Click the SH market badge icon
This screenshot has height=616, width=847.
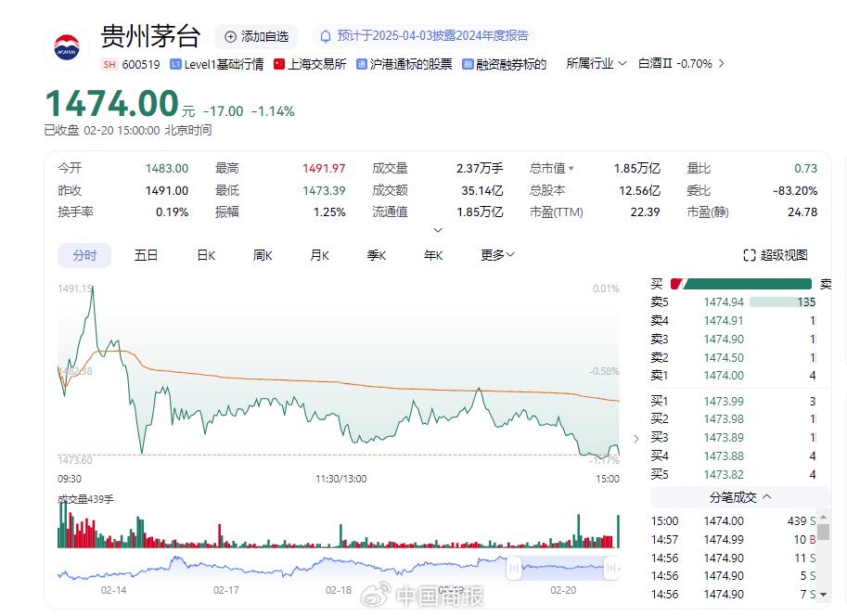tap(109, 64)
